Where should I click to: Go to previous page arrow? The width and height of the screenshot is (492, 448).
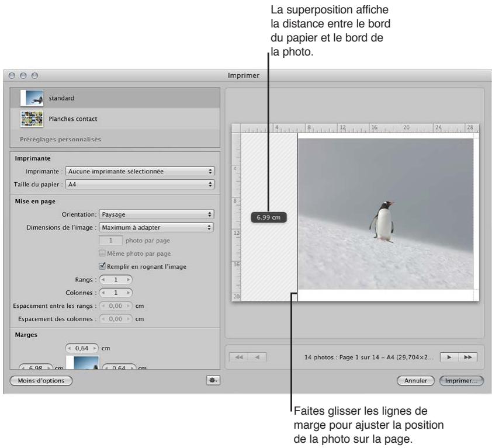(257, 357)
